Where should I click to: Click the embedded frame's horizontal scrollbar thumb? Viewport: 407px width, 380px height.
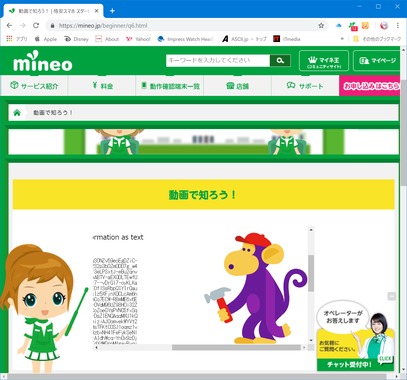tap(236, 347)
